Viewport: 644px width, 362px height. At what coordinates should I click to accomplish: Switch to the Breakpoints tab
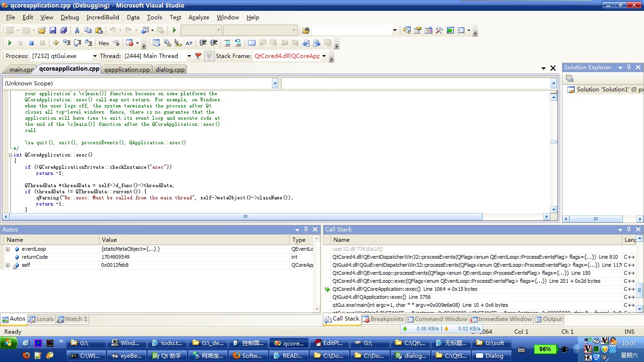(383, 319)
